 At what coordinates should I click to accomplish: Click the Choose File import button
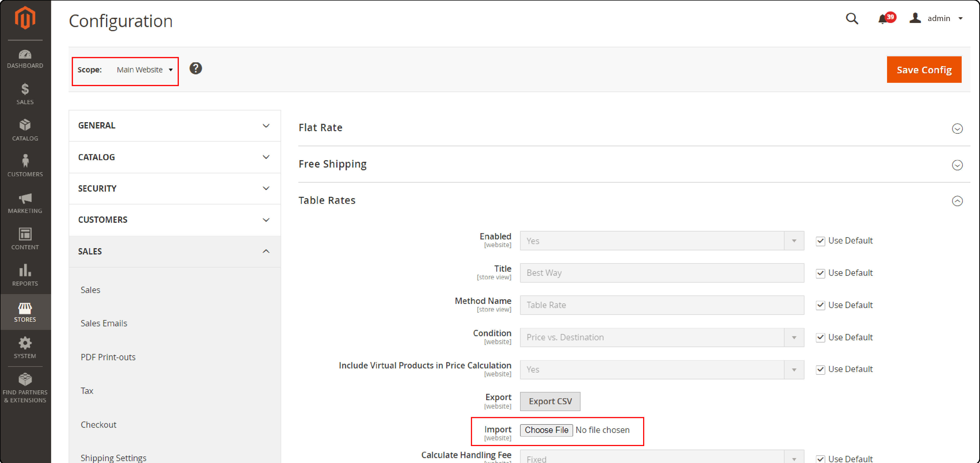546,430
